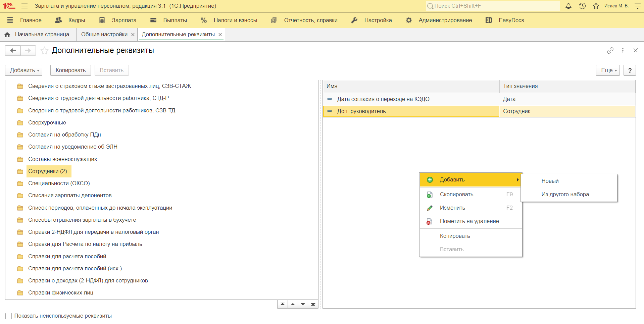Click the help question mark button
The height and width of the screenshot is (324, 644).
(630, 70)
